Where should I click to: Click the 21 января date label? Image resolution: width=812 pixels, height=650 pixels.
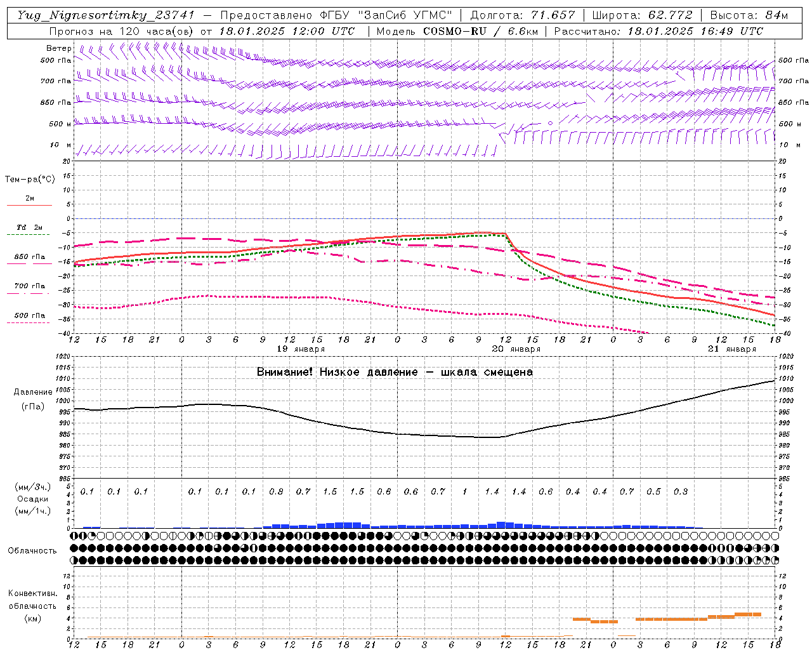tap(732, 349)
